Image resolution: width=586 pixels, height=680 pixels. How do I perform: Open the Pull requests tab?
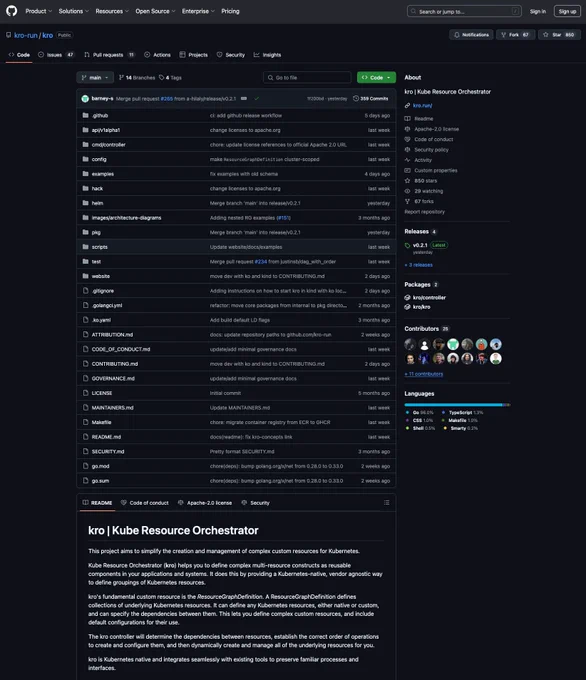[109, 55]
